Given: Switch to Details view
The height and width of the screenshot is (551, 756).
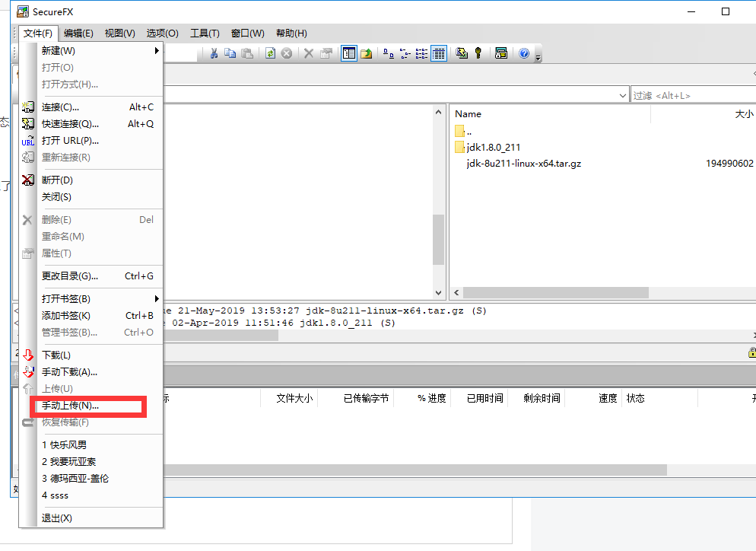Looking at the screenshot, I should point(438,53).
